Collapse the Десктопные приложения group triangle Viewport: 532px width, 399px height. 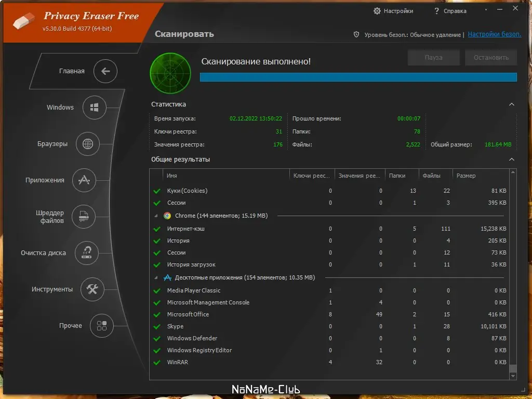point(156,277)
